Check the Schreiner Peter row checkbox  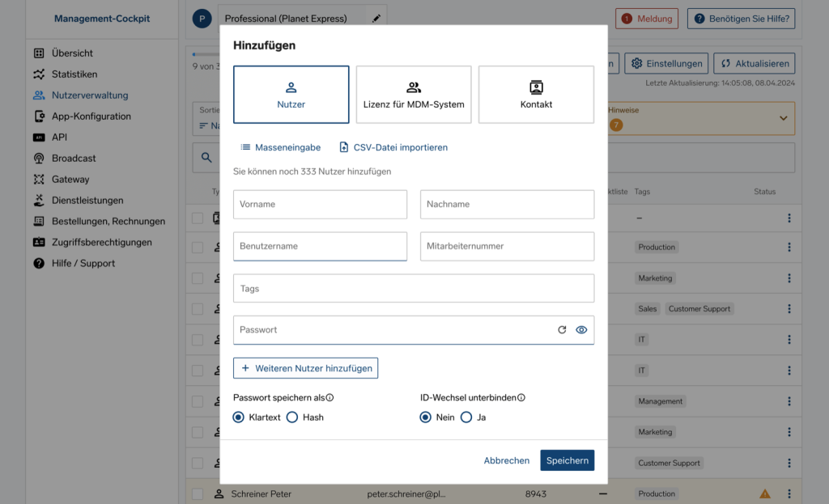pos(198,493)
